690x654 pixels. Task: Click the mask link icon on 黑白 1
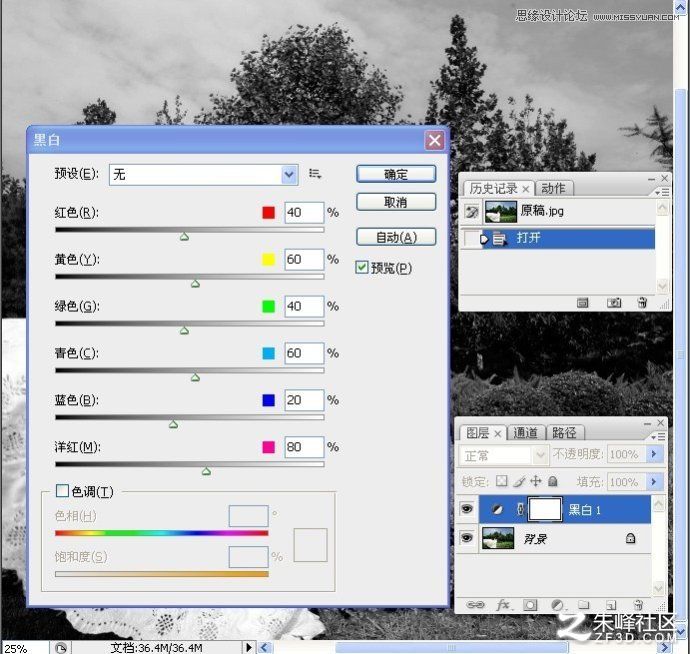pyautogui.click(x=520, y=510)
